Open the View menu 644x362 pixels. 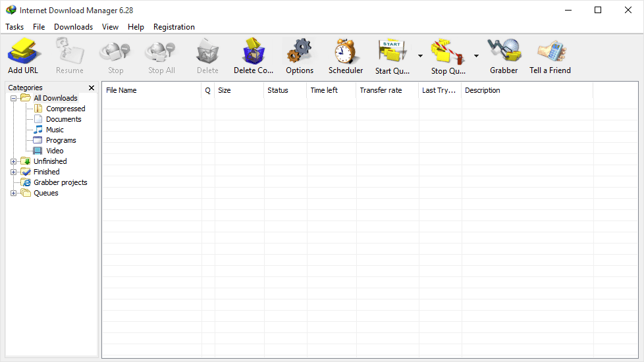point(110,27)
